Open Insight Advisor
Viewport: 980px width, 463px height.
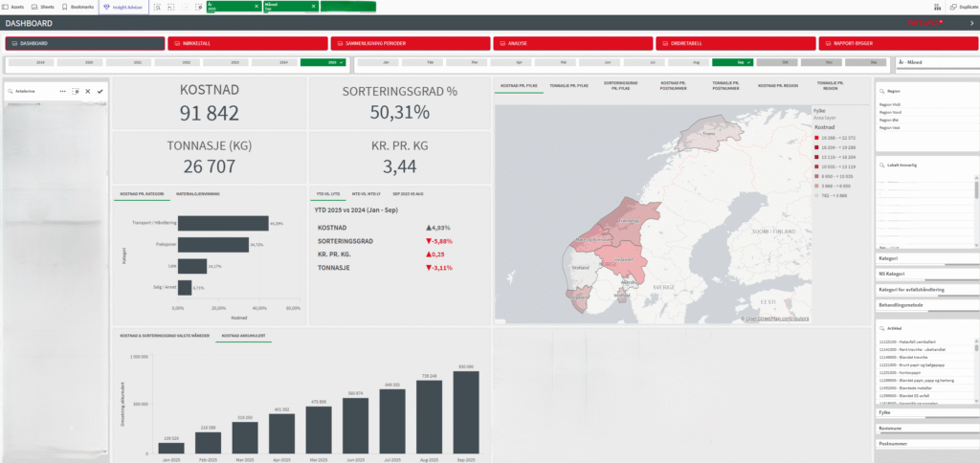tap(122, 6)
